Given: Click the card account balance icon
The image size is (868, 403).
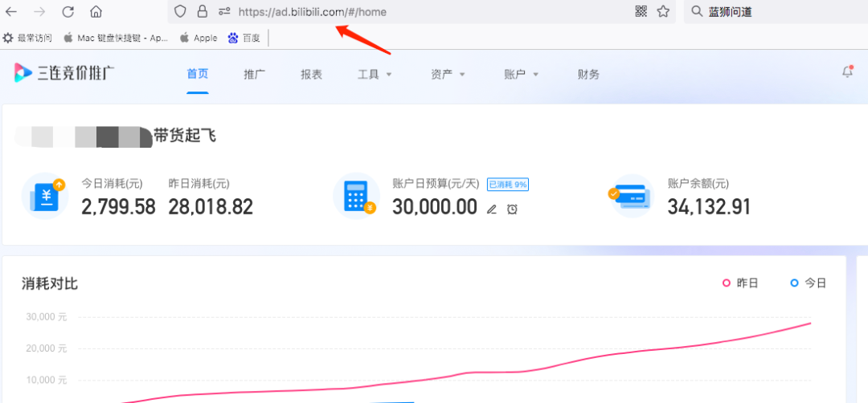Looking at the screenshot, I should pos(631,196).
